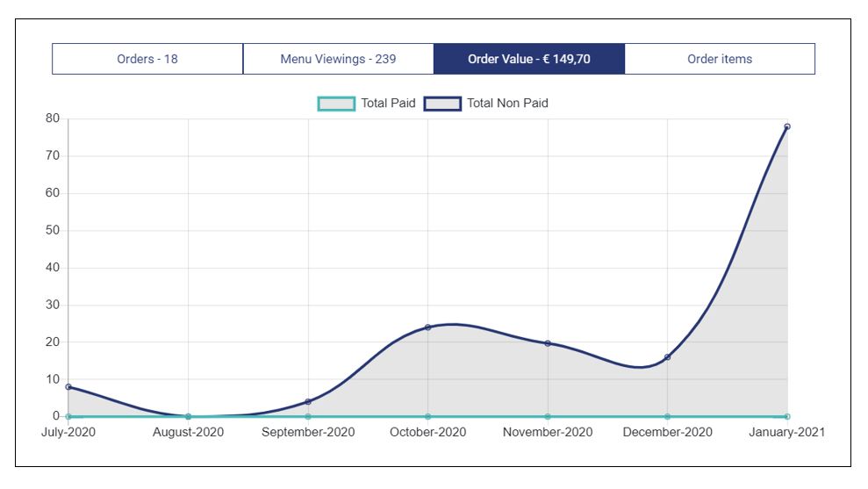Click the September-2020 Non Paid data point

pos(308,402)
